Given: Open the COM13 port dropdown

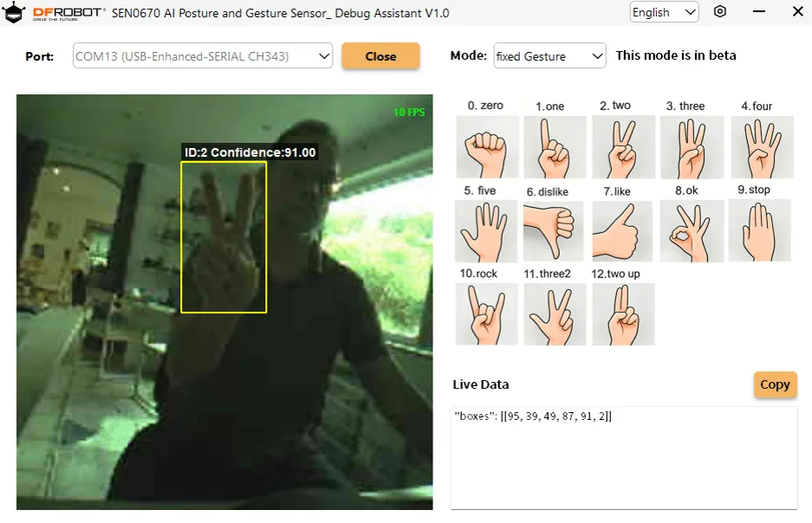Looking at the screenshot, I should pyautogui.click(x=203, y=56).
